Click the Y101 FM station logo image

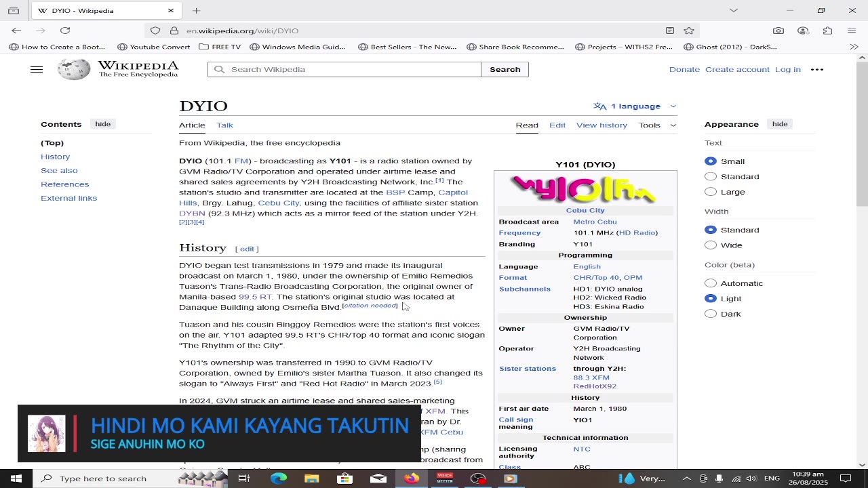coord(583,189)
